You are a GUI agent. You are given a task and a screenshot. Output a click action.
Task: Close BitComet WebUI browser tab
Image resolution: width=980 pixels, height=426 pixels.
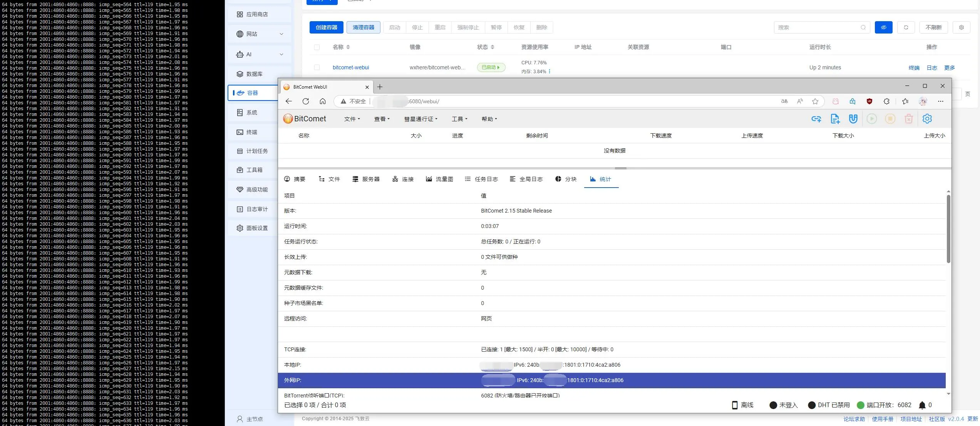tap(367, 87)
